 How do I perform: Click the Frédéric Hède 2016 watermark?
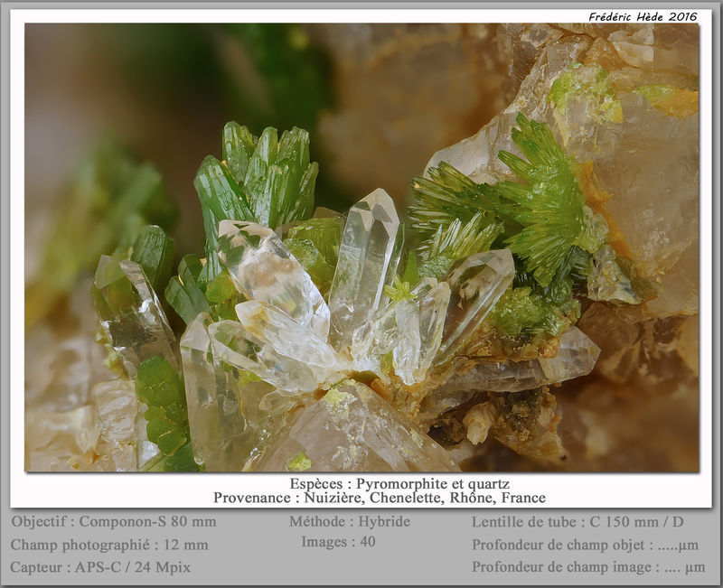(643, 16)
